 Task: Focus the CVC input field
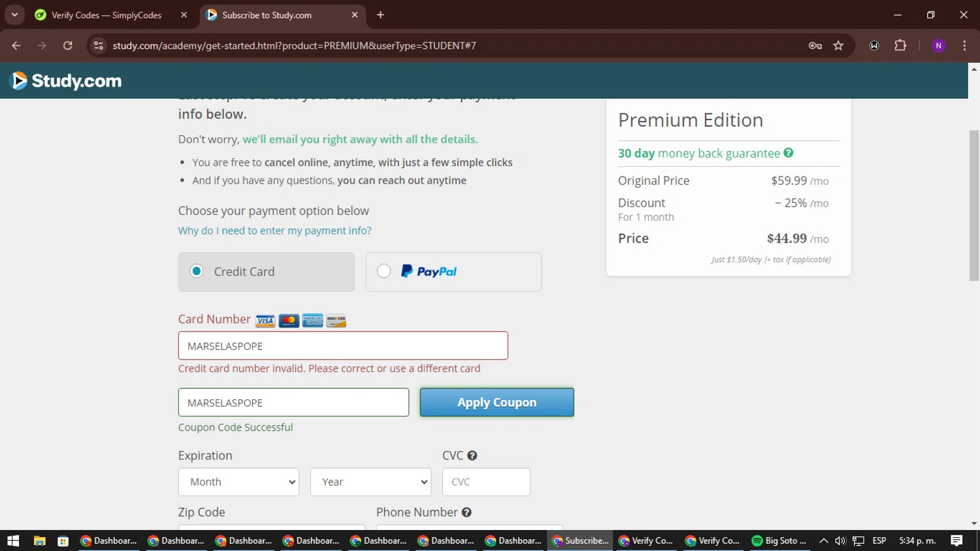click(x=486, y=482)
